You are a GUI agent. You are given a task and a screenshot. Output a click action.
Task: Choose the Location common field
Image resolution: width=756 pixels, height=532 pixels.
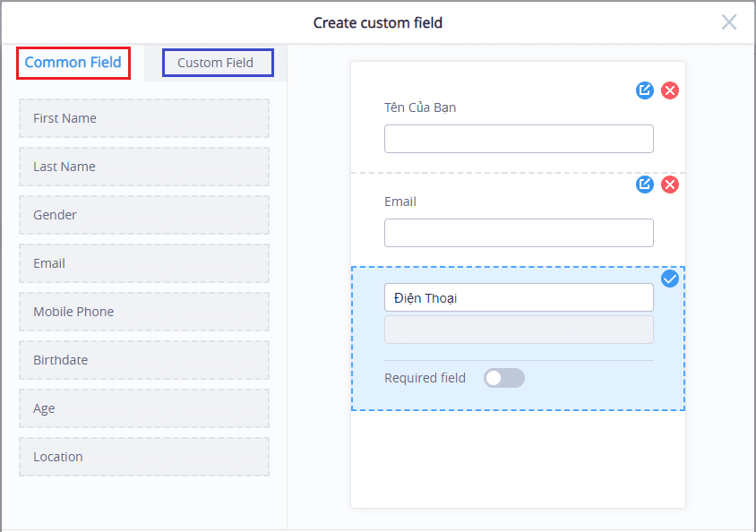click(x=144, y=457)
